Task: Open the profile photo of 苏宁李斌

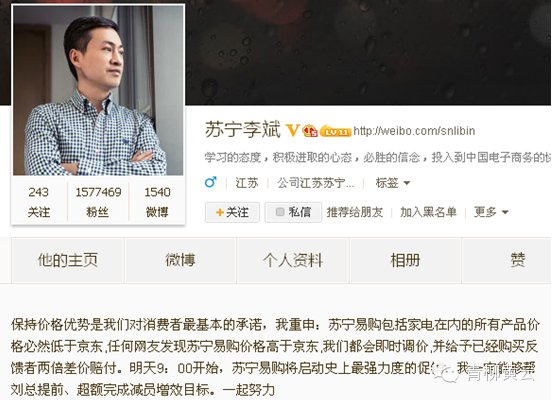Action: (98, 90)
